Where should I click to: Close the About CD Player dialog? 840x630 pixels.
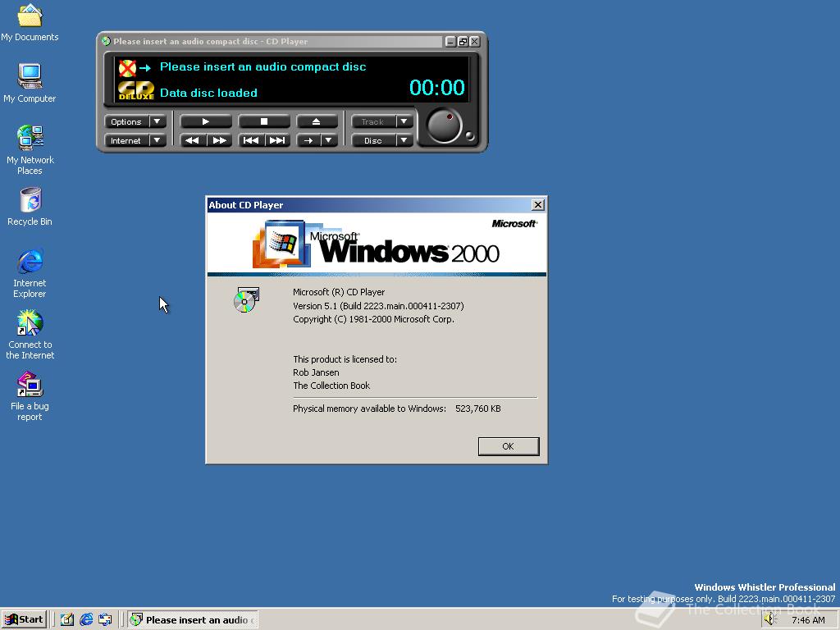(538, 204)
